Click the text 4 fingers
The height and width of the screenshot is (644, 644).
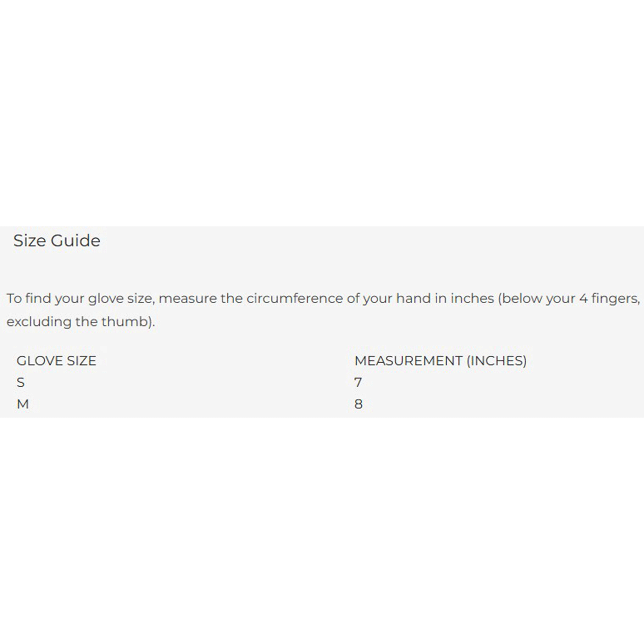pyautogui.click(x=609, y=298)
